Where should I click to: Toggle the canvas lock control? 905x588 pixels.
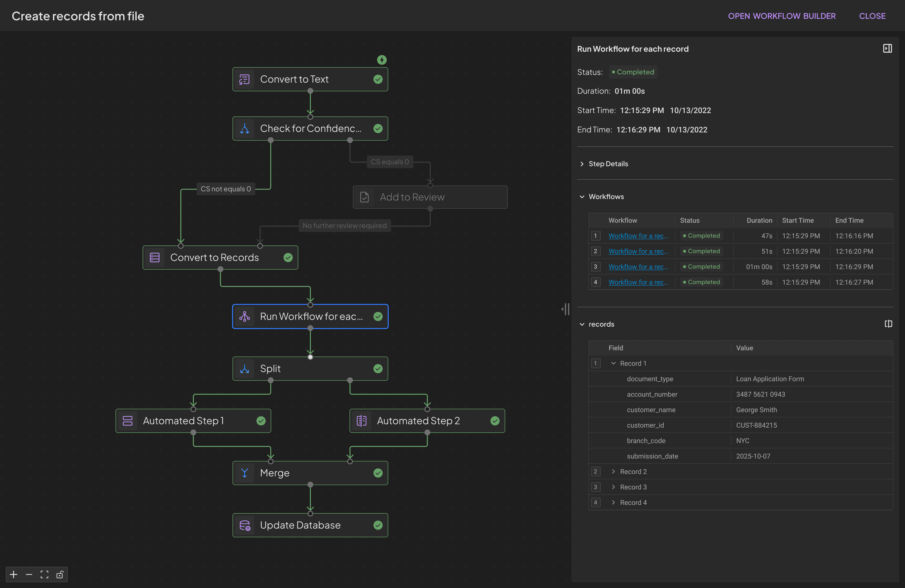pos(60,574)
